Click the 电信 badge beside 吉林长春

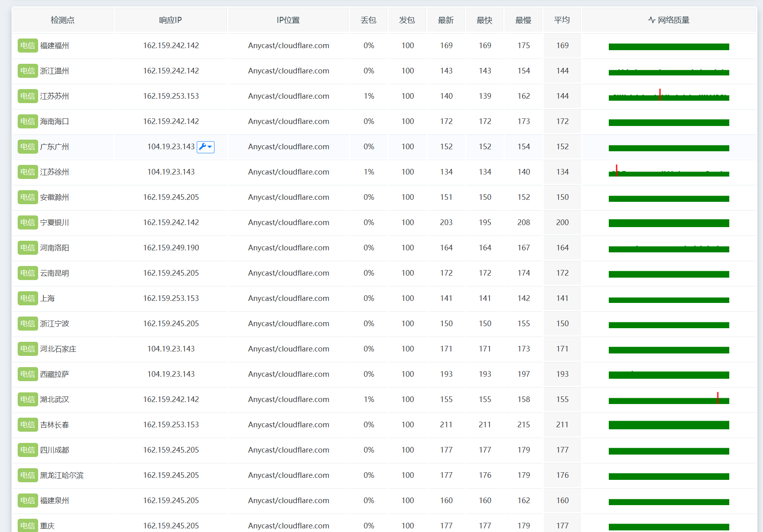[28, 425]
